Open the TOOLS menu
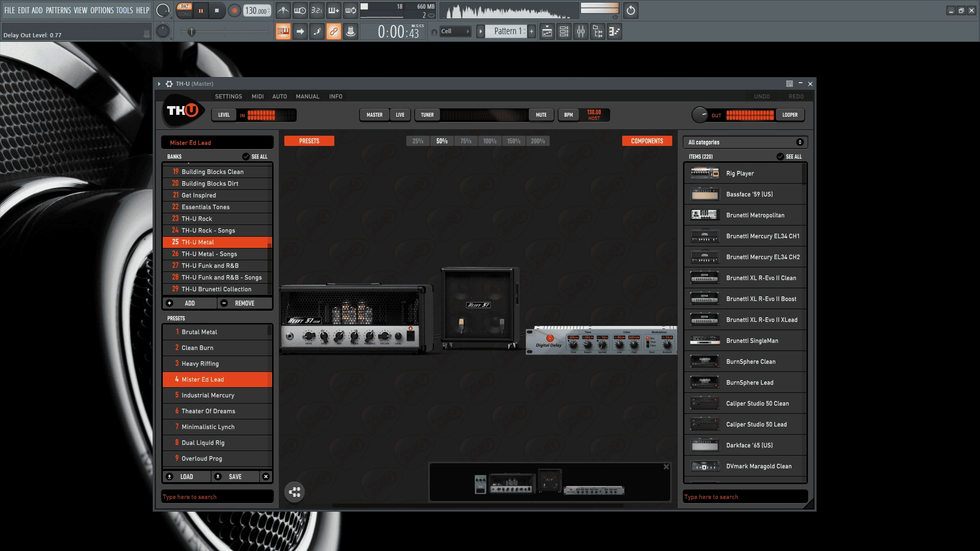This screenshot has width=980, height=551. (125, 10)
